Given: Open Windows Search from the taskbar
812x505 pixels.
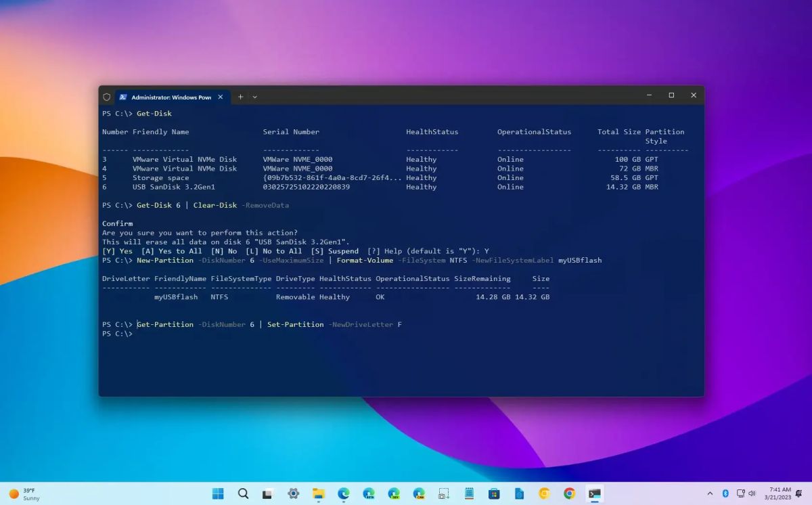Looking at the screenshot, I should point(243,493).
